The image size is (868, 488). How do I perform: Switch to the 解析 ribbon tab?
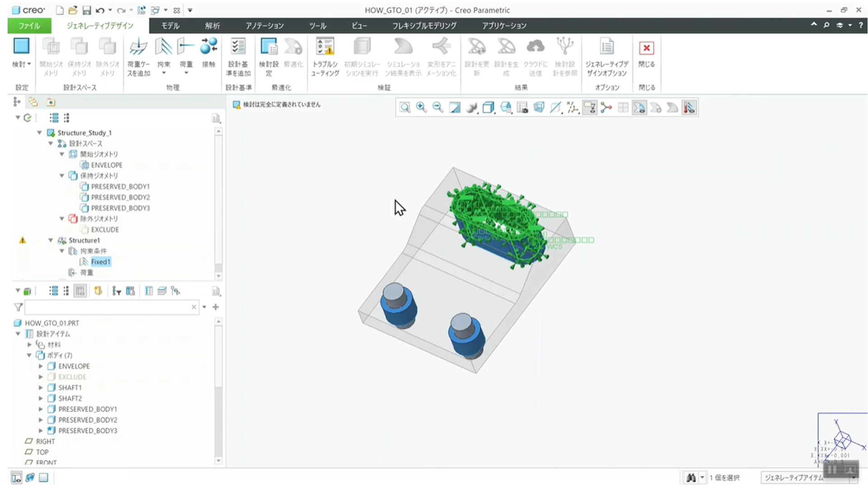click(x=212, y=26)
